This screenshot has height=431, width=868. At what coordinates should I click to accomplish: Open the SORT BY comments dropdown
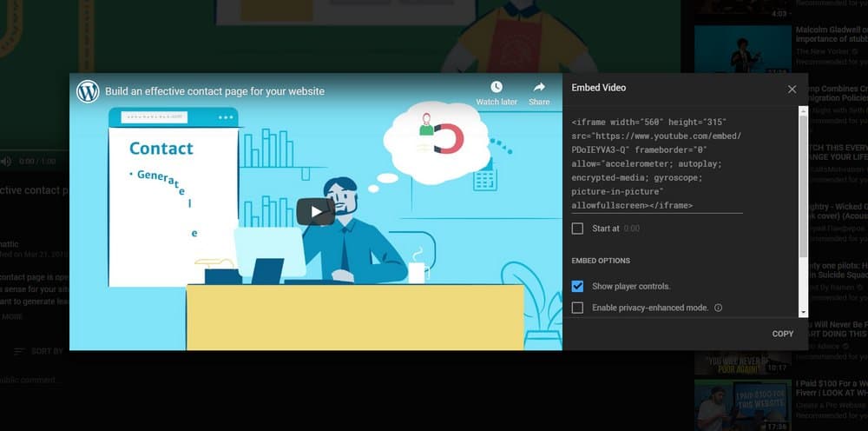tap(38, 351)
